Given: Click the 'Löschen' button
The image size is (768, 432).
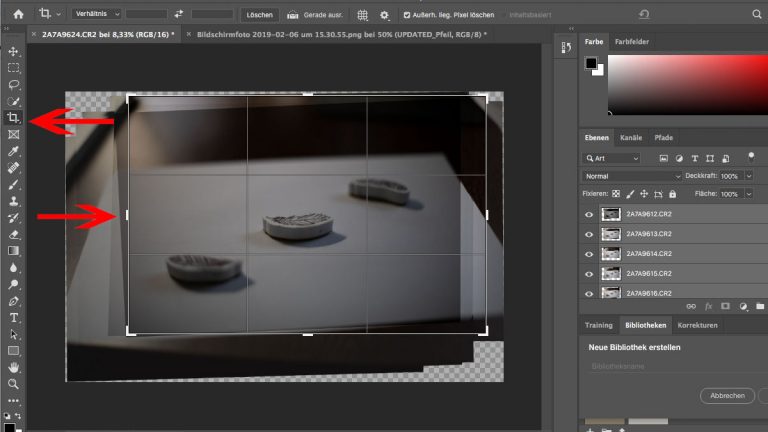Looking at the screenshot, I should click(x=259, y=15).
